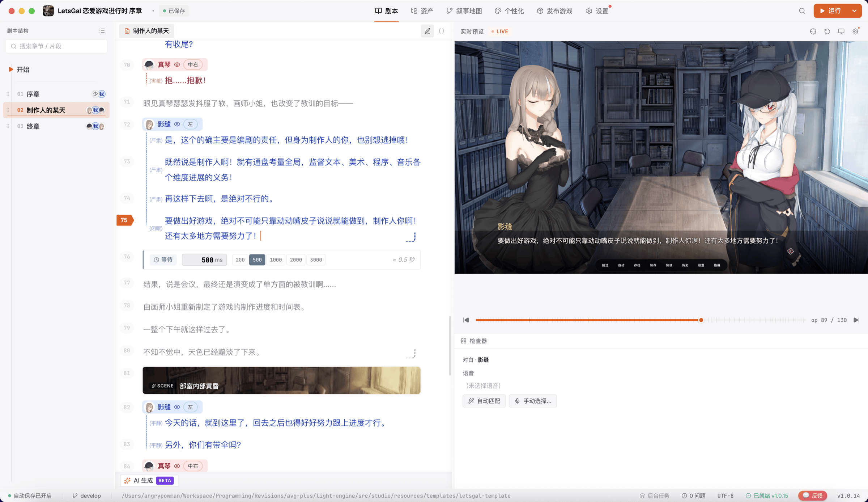Image resolution: width=868 pixels, height=502 pixels.
Task: Switch to the 资产 tab
Action: tap(422, 11)
